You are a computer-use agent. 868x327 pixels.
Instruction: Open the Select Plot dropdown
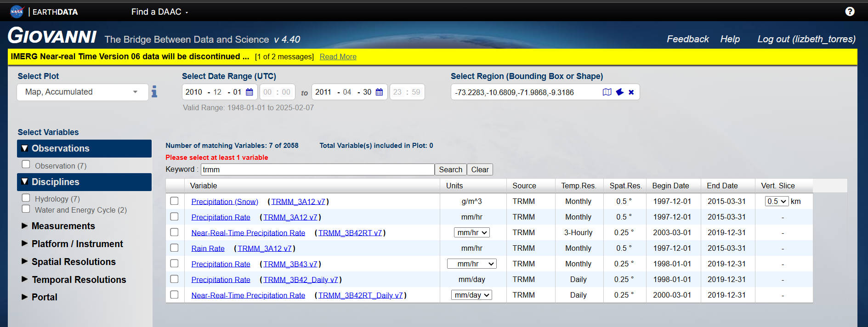(x=83, y=92)
